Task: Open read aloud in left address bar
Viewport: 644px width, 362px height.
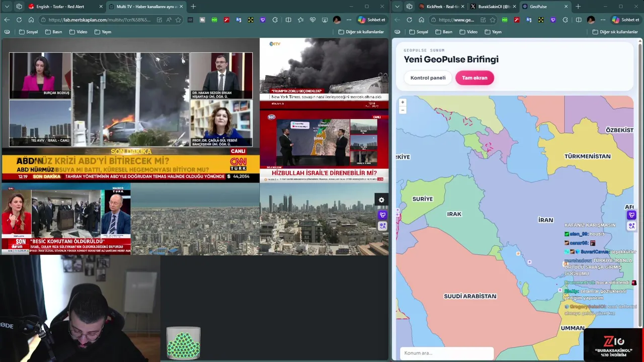Action: [169, 20]
